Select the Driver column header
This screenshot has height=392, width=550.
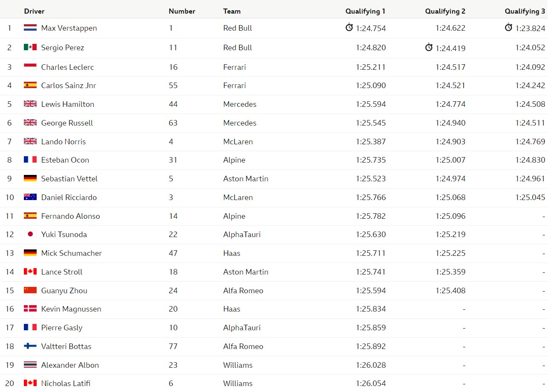click(34, 11)
